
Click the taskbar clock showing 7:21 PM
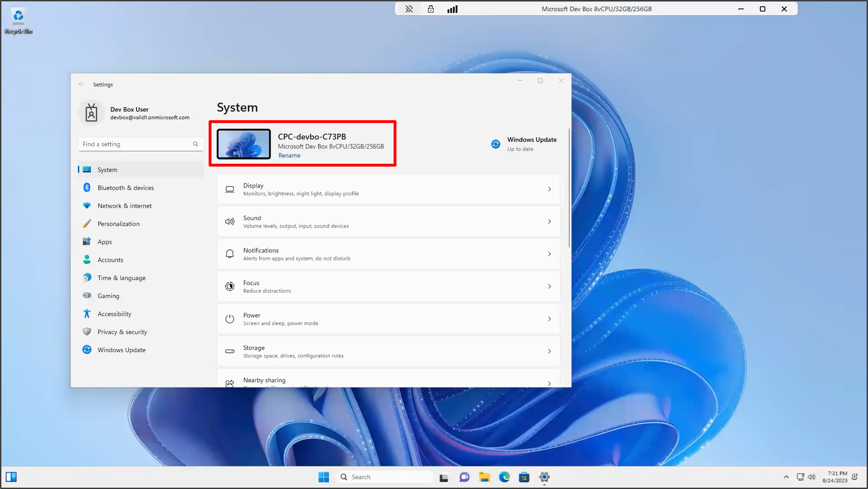(835, 477)
